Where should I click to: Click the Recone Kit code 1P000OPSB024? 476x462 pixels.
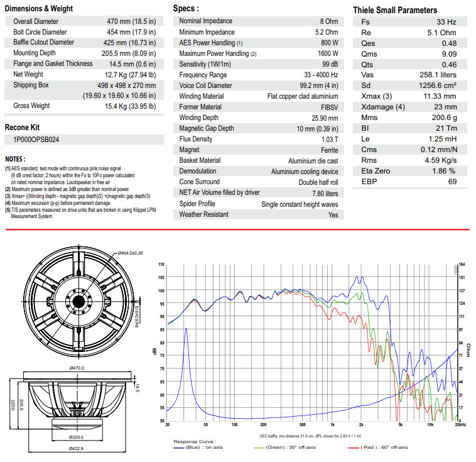(x=36, y=140)
